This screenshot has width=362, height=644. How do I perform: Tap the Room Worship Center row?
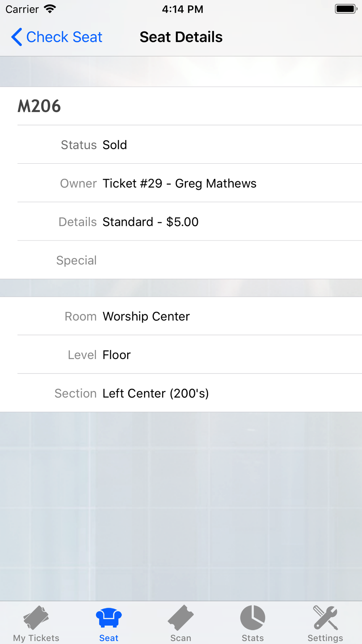[181, 316]
